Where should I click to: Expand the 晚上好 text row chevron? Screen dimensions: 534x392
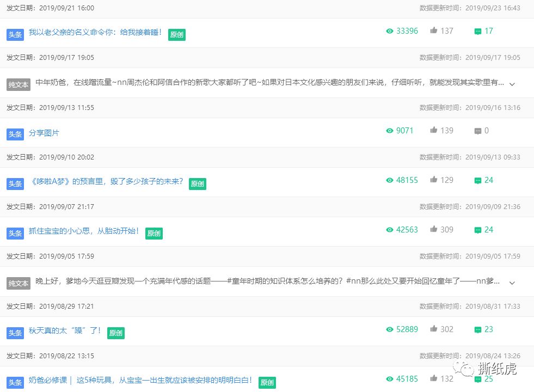[x=512, y=283]
